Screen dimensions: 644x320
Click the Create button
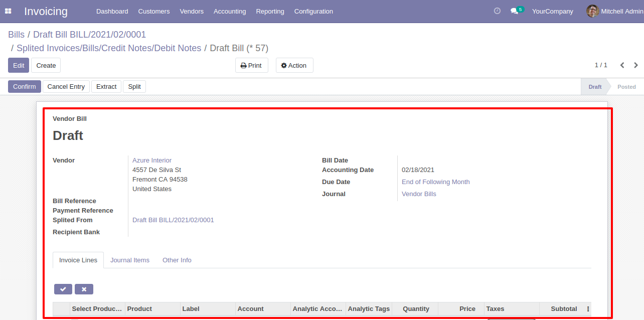46,65
